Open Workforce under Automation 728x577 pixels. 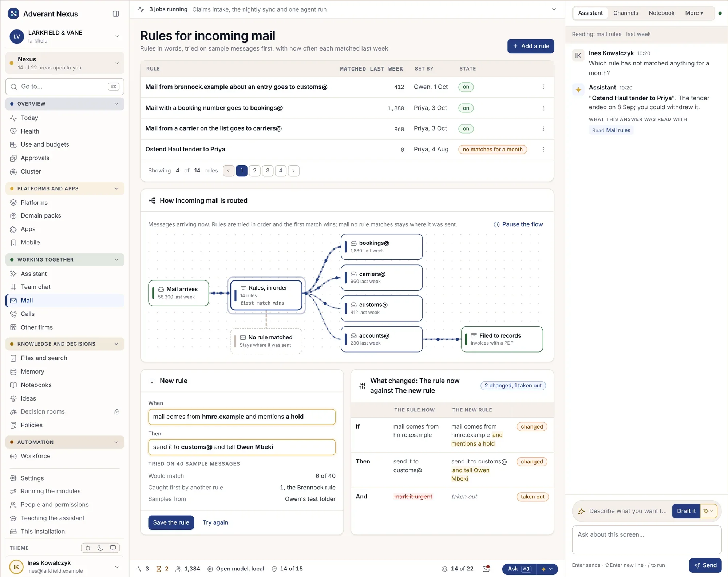pos(65,456)
